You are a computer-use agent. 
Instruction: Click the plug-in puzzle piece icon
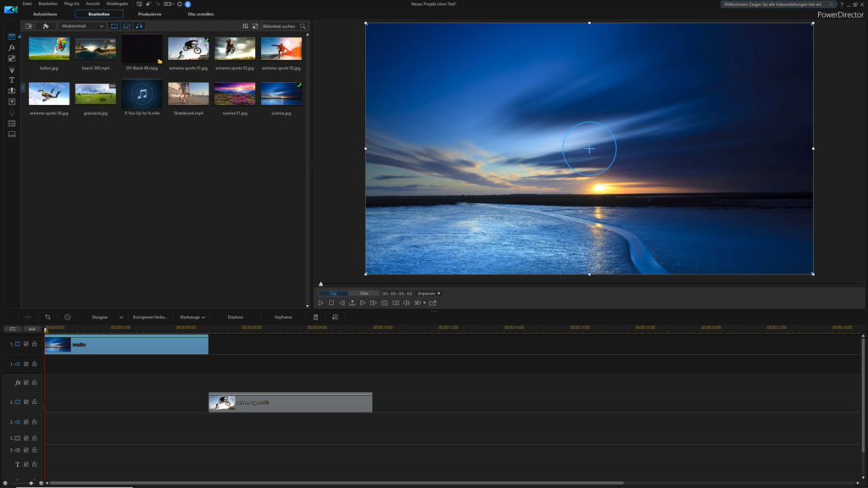(x=45, y=26)
